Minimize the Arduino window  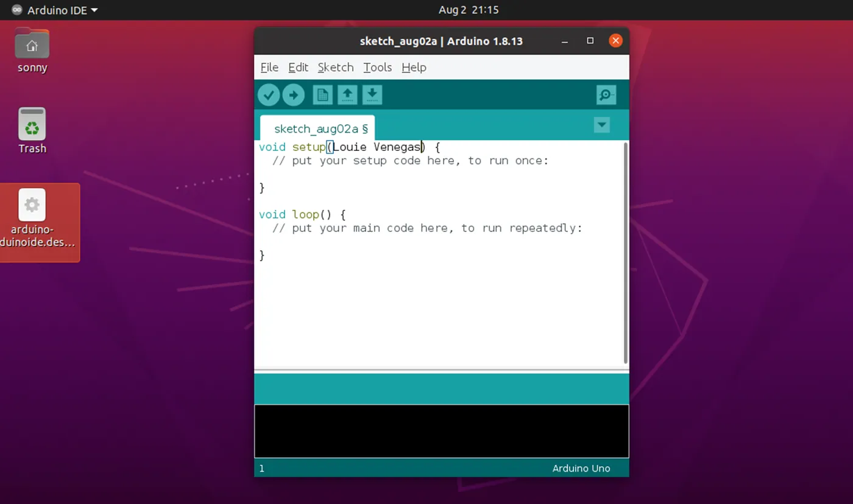click(565, 41)
